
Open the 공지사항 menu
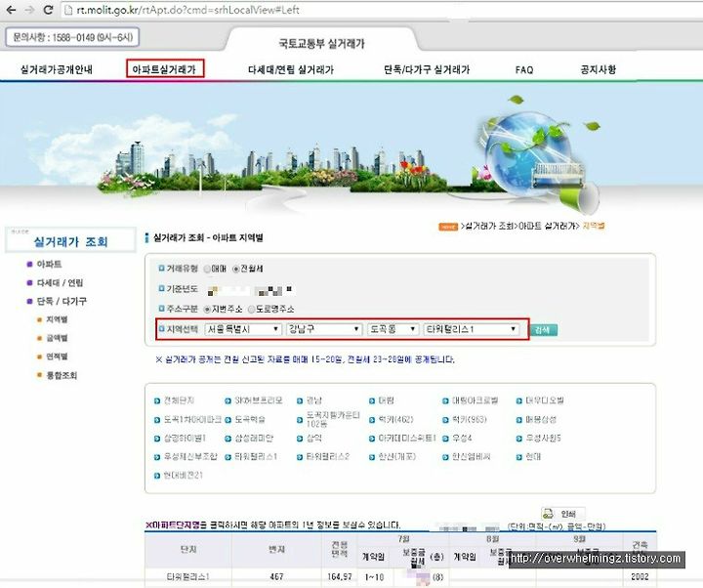598,69
